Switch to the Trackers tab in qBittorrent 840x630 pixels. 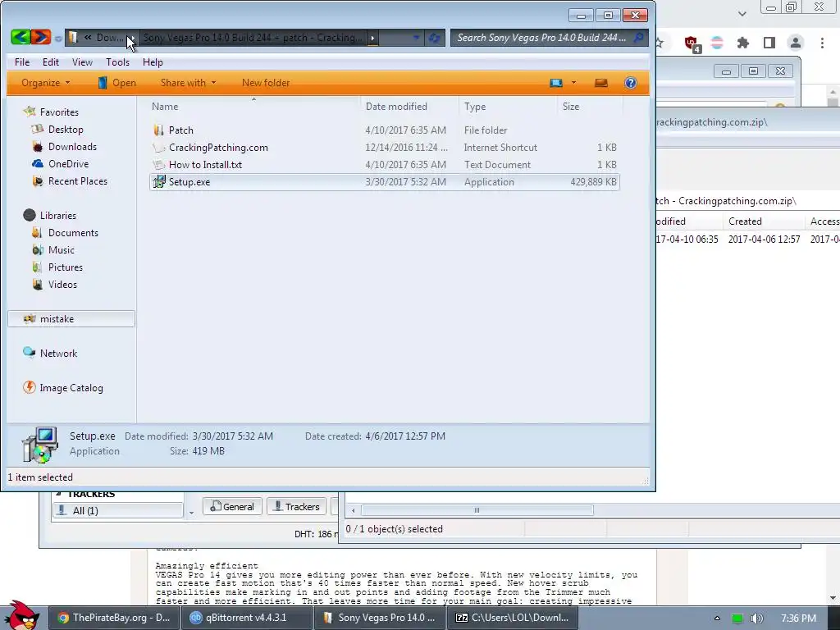tap(296, 506)
